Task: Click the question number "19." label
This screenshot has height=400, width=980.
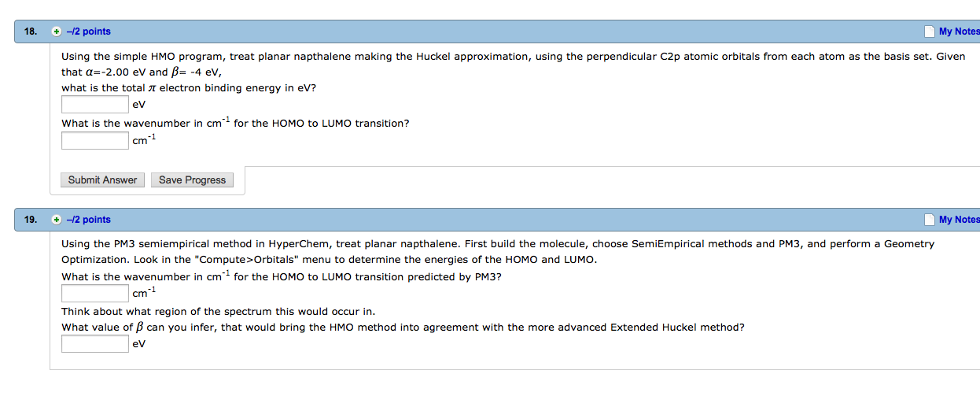Action: 31,220
